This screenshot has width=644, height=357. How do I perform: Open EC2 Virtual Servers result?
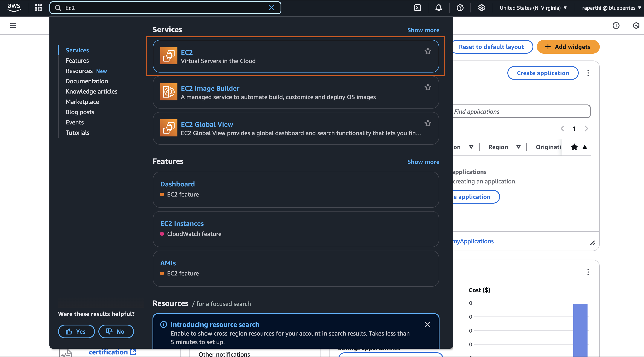[x=296, y=56]
